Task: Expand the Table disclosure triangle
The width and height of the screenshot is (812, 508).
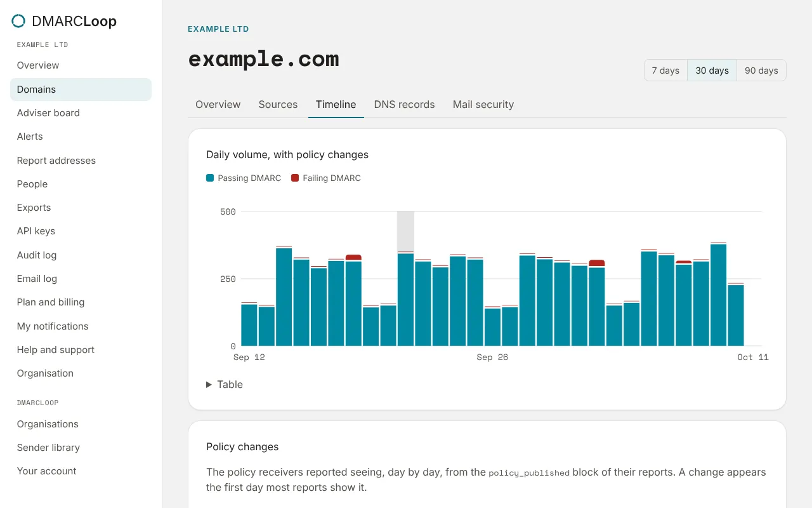Action: point(209,385)
